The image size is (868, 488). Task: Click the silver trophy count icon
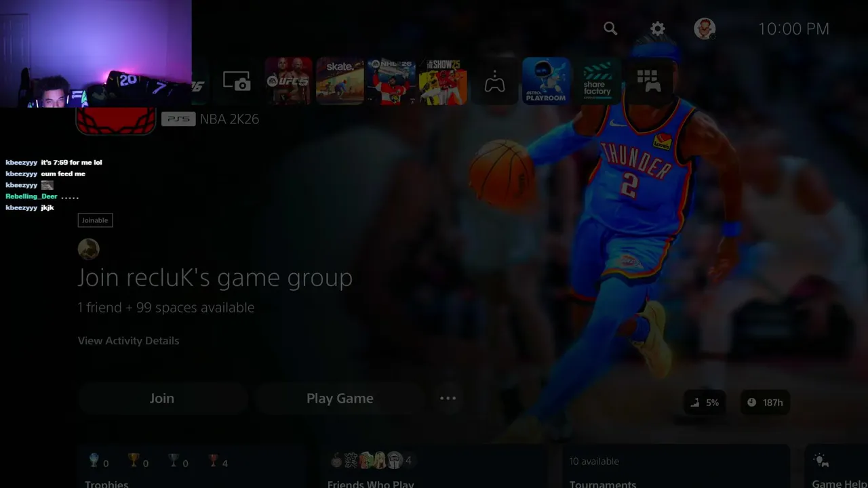[x=174, y=461]
